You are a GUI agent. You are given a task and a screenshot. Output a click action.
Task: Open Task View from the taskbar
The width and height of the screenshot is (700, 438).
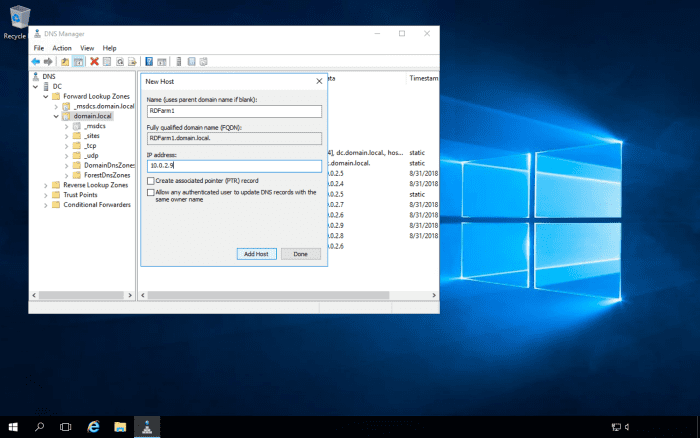pyautogui.click(x=66, y=427)
